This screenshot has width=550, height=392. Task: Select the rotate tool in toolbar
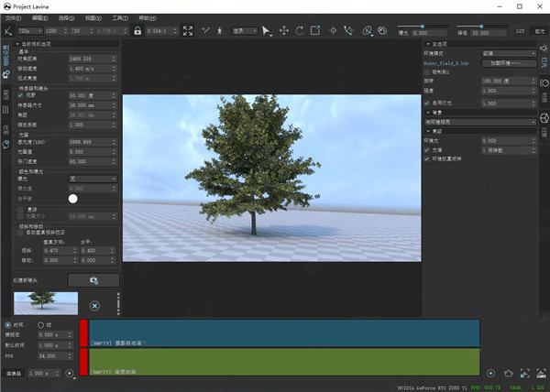tap(299, 30)
